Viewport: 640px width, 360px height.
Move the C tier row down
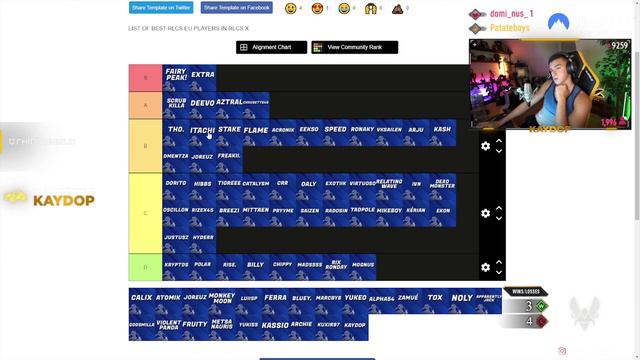tap(499, 218)
